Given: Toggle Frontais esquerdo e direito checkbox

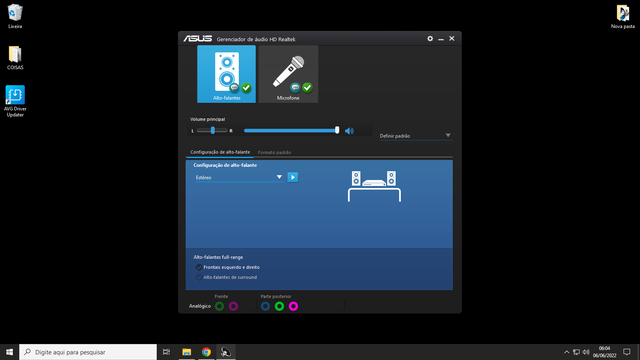Looking at the screenshot, I should (x=199, y=267).
